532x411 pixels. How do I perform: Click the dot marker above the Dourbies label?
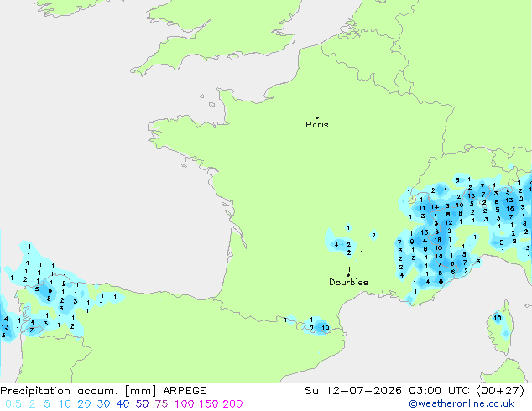[x=348, y=275]
